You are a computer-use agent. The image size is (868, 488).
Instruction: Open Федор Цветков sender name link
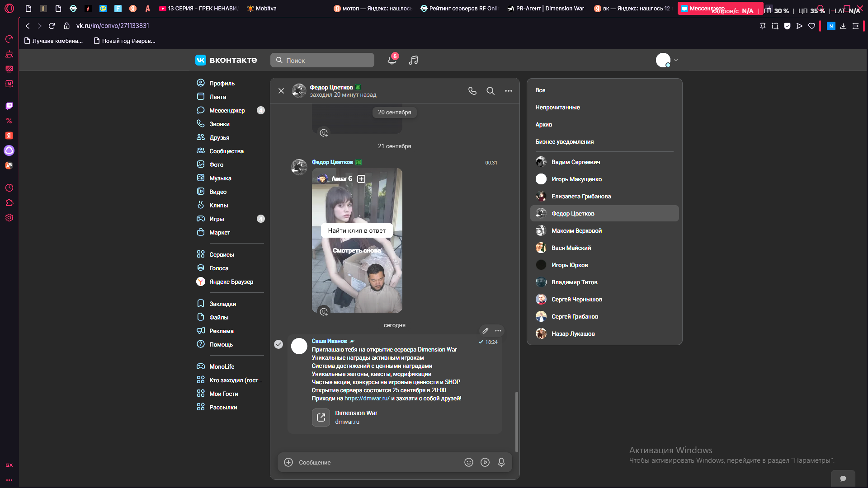coord(332,162)
